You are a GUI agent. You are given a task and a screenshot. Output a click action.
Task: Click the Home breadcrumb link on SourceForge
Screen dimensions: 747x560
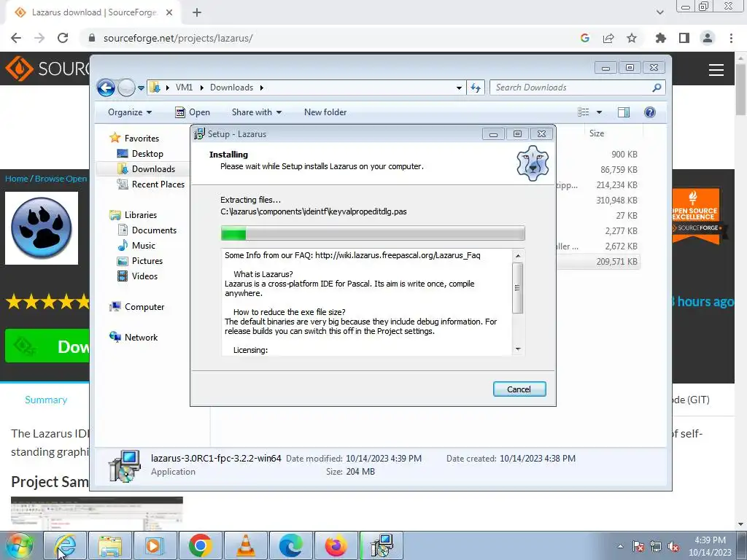pos(17,179)
